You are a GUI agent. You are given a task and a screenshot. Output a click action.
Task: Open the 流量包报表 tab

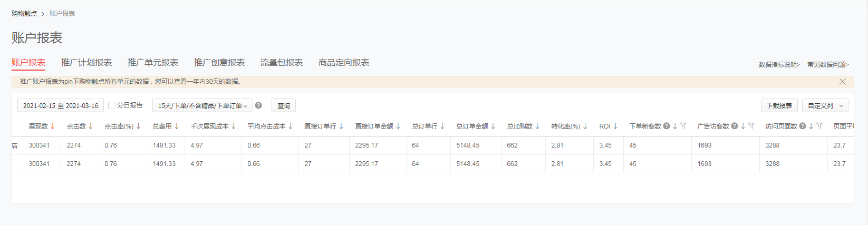282,63
